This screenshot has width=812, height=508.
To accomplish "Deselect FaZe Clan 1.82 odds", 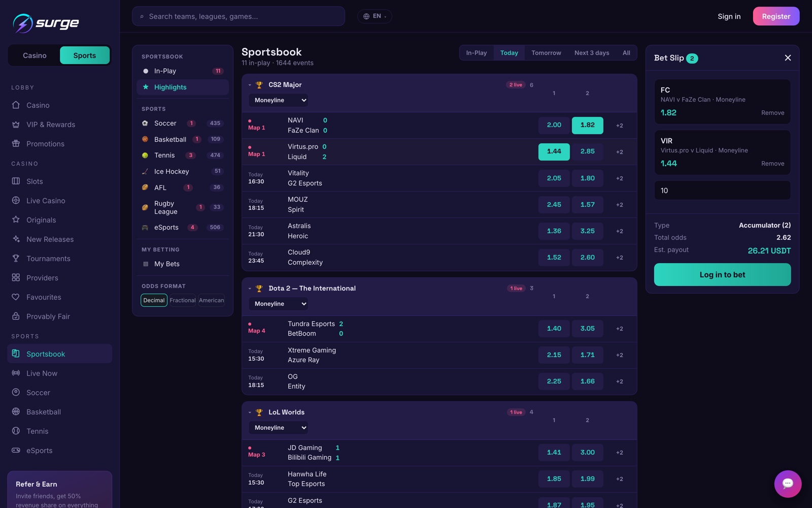I will (x=587, y=125).
